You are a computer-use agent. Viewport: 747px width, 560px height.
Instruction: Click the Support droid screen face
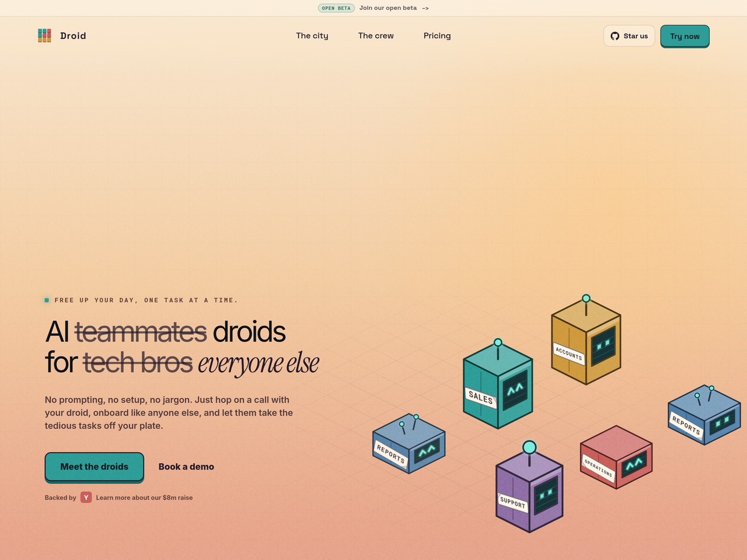point(546,495)
